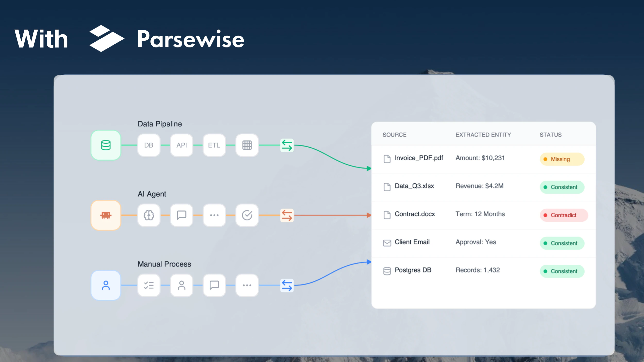The image size is (644, 362).
Task: Click the AI Agent label
Action: [152, 194]
